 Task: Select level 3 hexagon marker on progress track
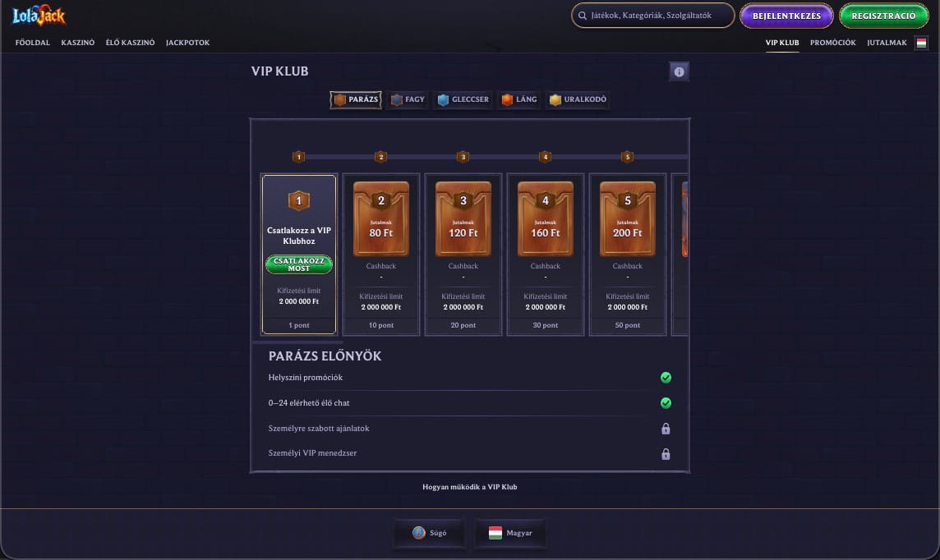(463, 157)
